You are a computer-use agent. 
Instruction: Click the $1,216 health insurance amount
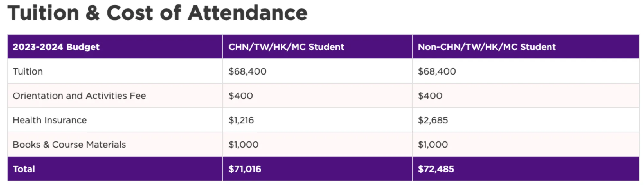pyautogui.click(x=241, y=120)
